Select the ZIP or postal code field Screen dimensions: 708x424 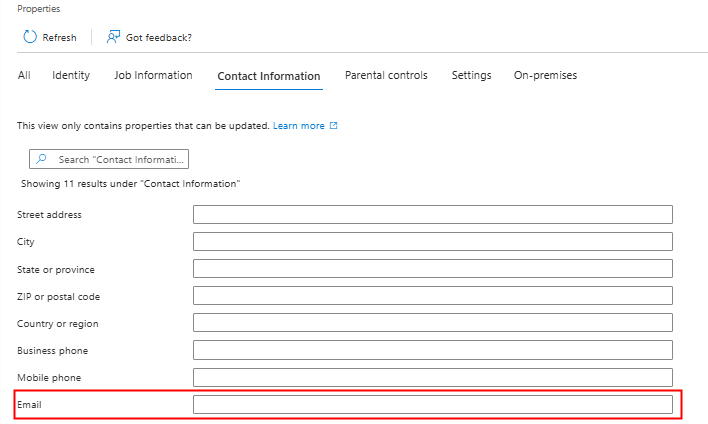pos(432,296)
